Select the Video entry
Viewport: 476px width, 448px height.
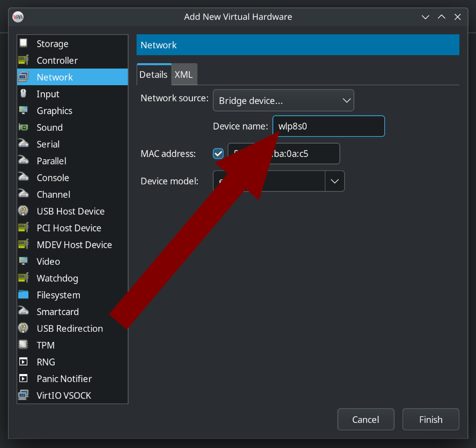[72, 261]
